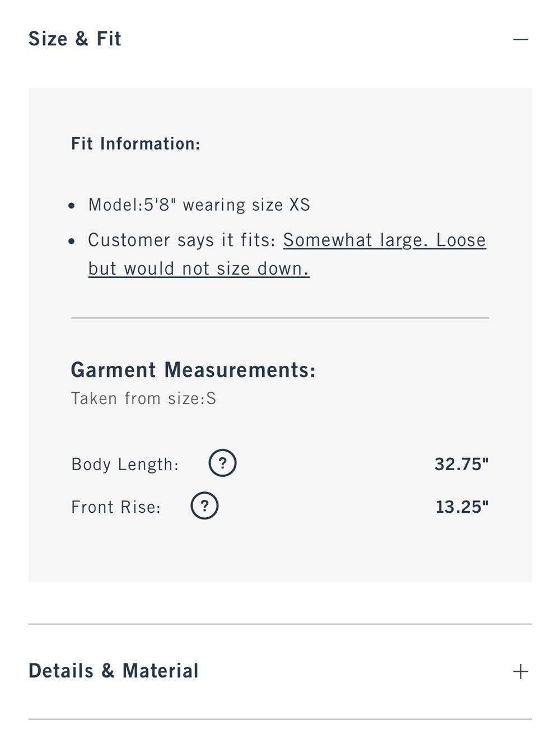Screen dimensions: 560x747
Task: Click the Front Rise label
Action: [116, 507]
